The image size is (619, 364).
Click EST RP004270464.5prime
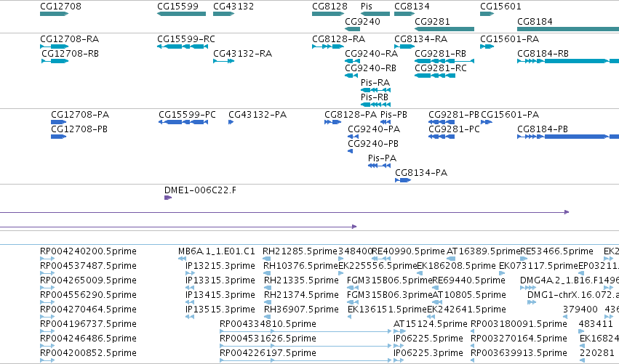(47, 317)
